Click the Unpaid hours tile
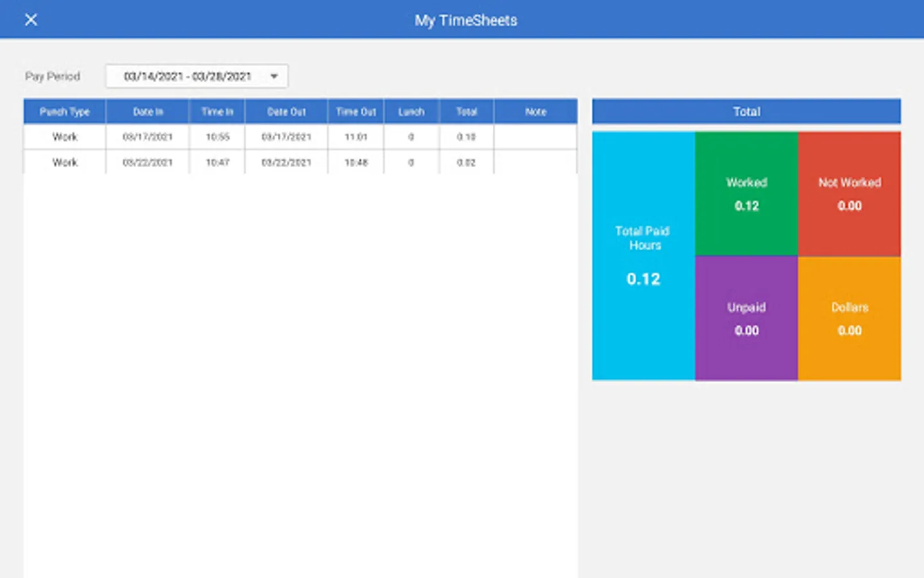The image size is (924, 578). [746, 318]
